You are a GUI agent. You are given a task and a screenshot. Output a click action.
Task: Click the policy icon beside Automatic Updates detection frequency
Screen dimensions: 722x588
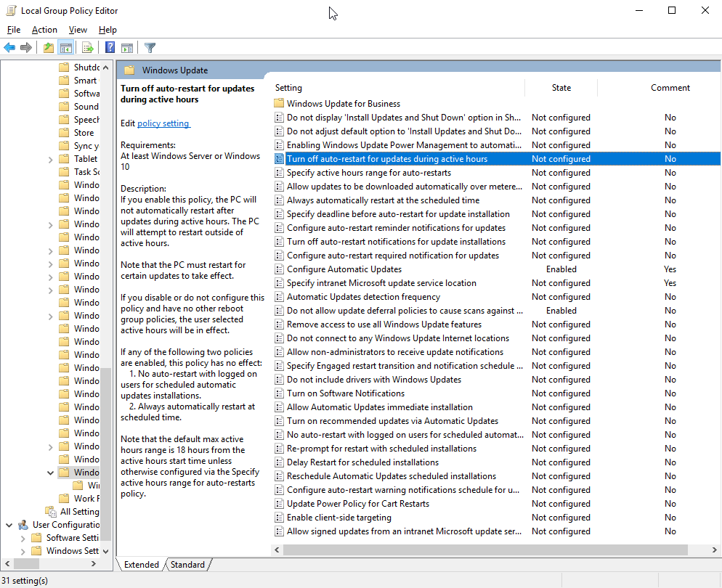point(279,297)
